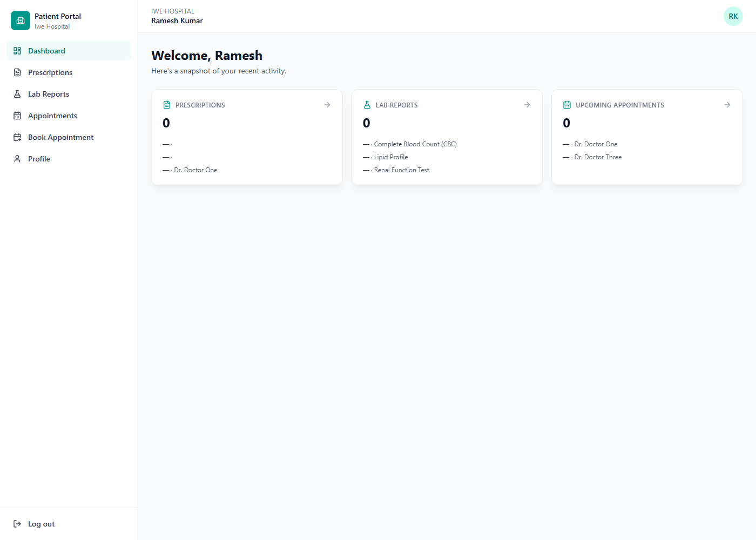Click the Book Appointment calendar-plus icon
Image resolution: width=756 pixels, height=540 pixels.
(x=17, y=137)
